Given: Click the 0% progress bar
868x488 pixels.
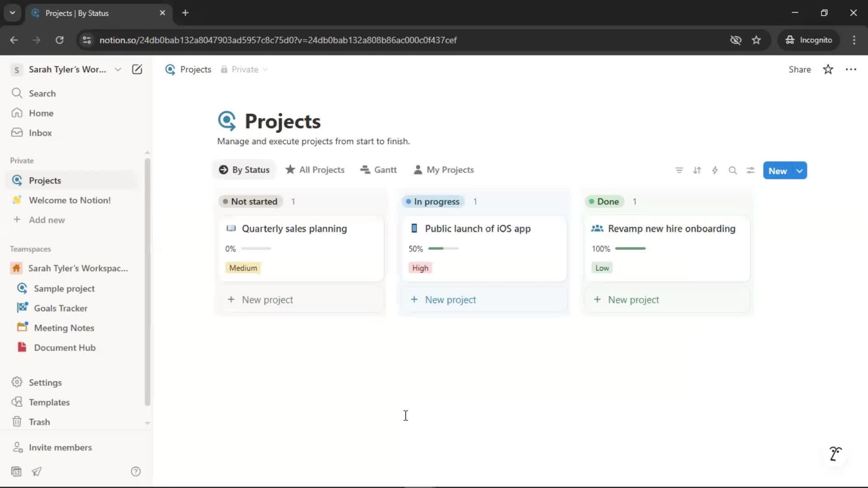Looking at the screenshot, I should (x=256, y=249).
